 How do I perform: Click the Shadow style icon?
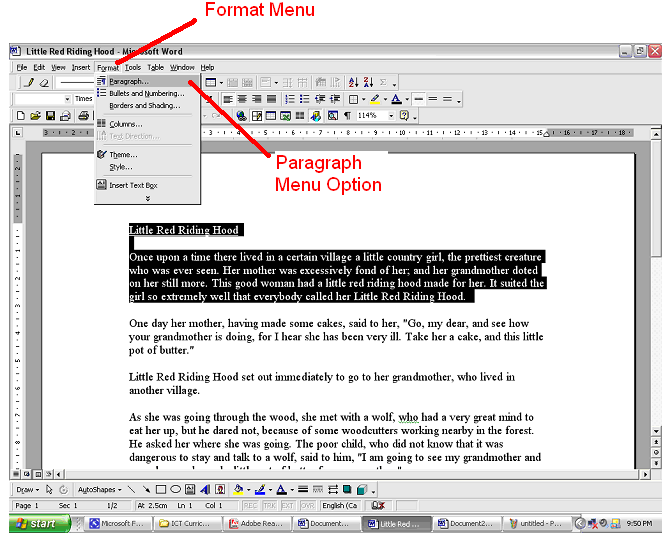(347, 490)
